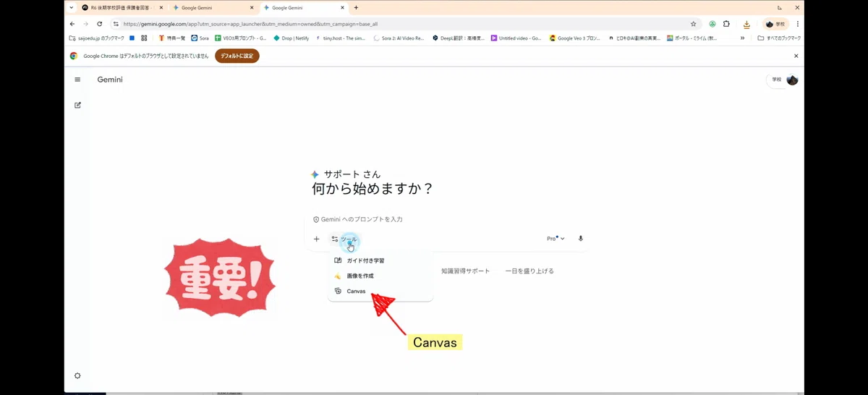868x395 pixels.
Task: Open the tiiny.host bookmark
Action: [x=341, y=38]
